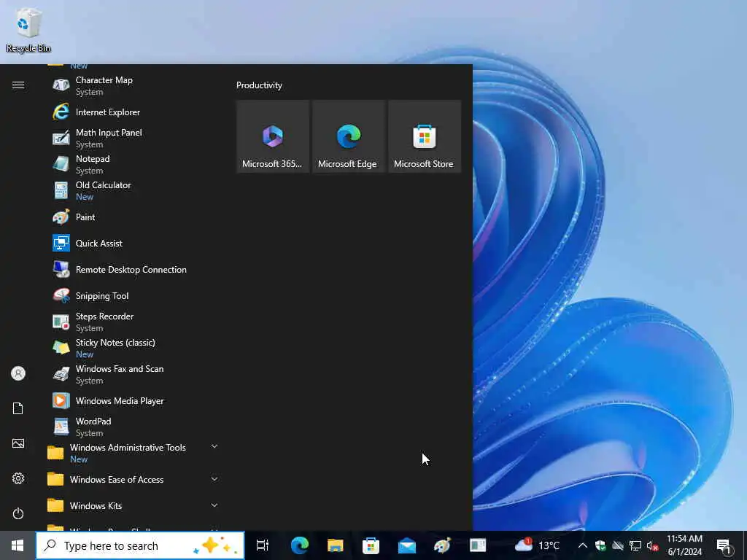The height and width of the screenshot is (560, 747).
Task: Click the Windows Ease of Access folder name
Action: [x=117, y=480]
